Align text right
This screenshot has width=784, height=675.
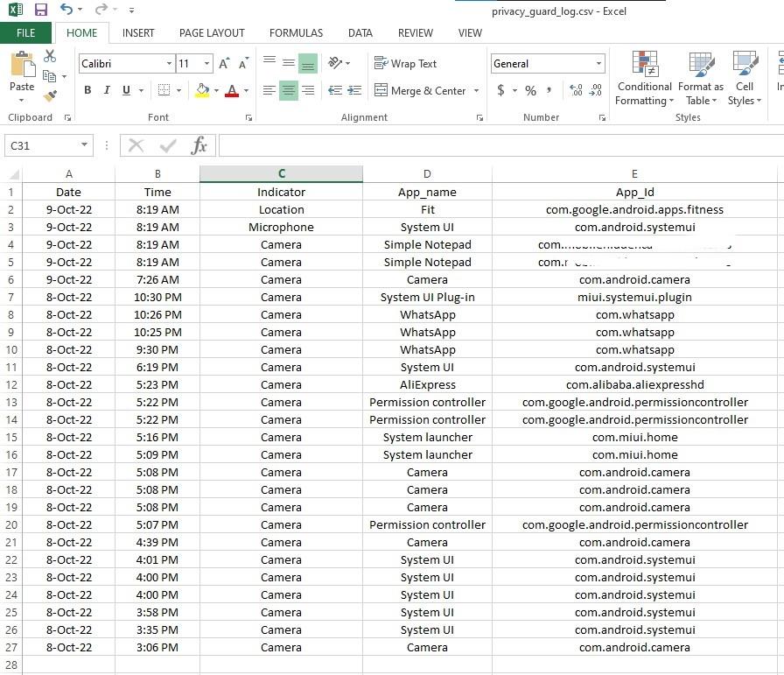(308, 90)
